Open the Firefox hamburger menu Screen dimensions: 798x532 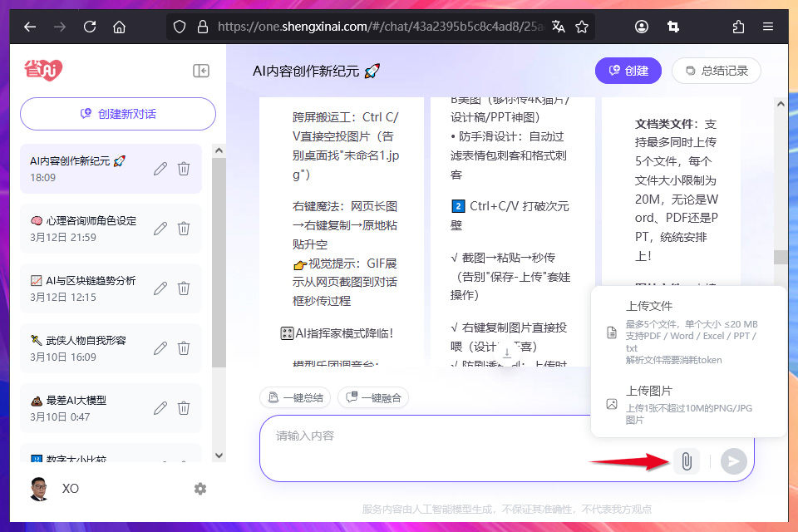point(769,26)
